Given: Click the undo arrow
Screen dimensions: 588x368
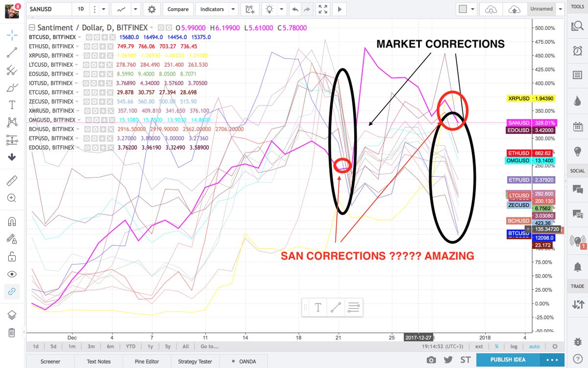Looking at the screenshot, I should (294, 9).
